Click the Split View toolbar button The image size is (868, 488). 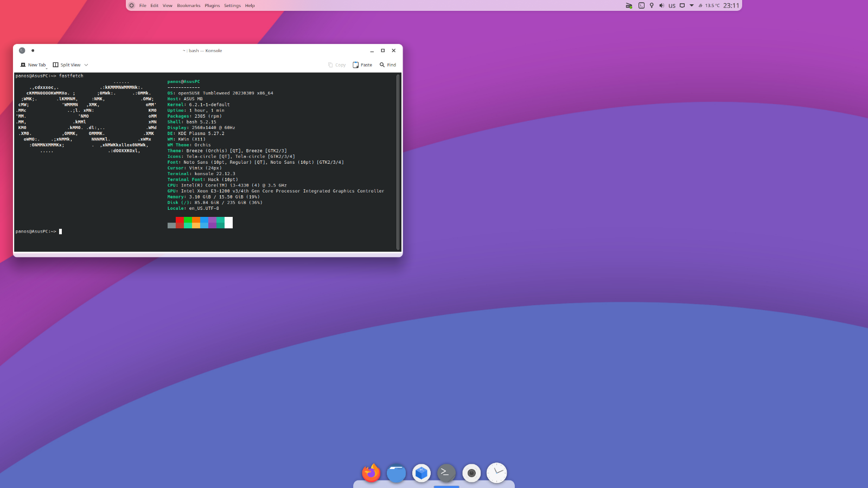pos(67,65)
